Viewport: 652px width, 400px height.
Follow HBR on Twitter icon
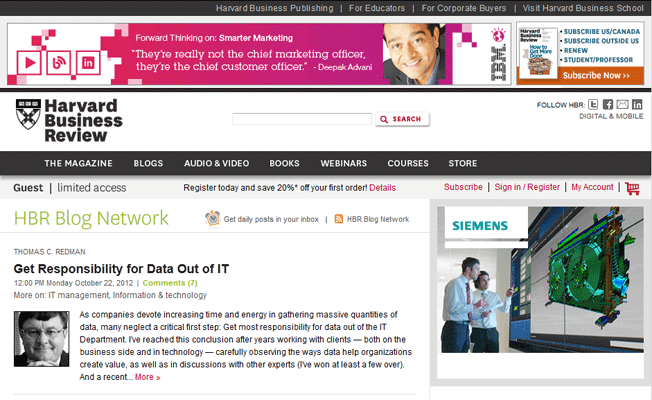[593, 104]
